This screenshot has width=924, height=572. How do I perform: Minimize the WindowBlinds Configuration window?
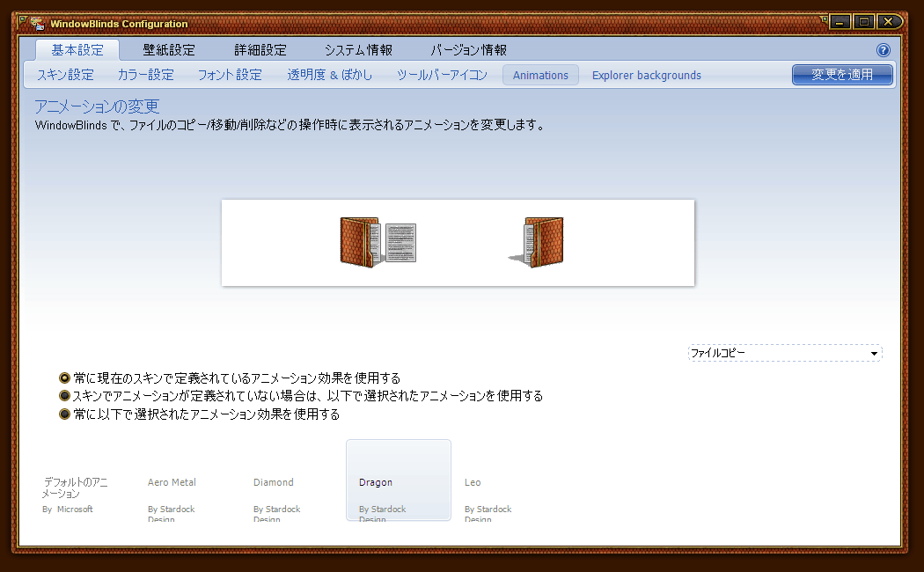pyautogui.click(x=840, y=22)
